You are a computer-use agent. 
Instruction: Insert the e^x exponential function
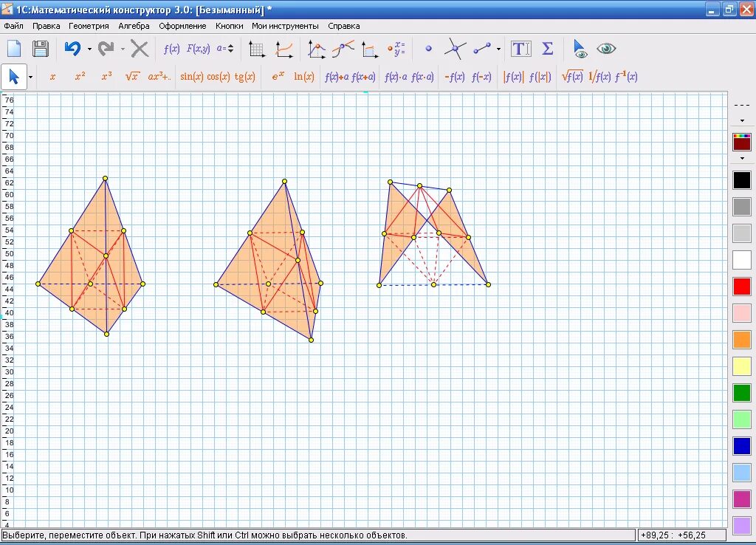click(x=278, y=76)
